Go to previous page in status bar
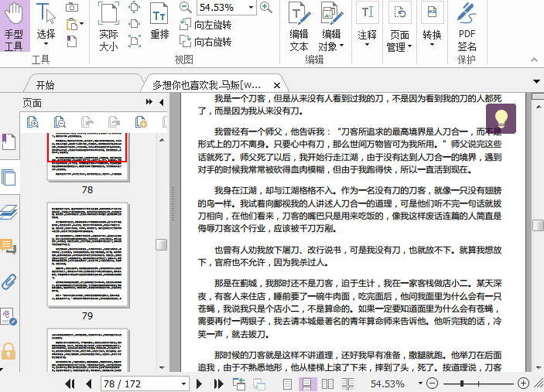 tap(89, 383)
